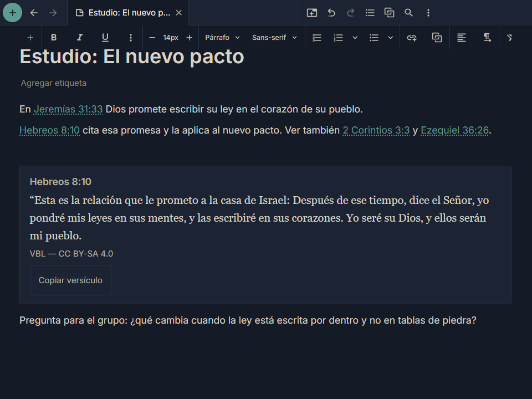Screen dimensions: 532x399
Task: Click the paragraph starting 'Pregunta para el grupo'
Action: tap(248, 320)
